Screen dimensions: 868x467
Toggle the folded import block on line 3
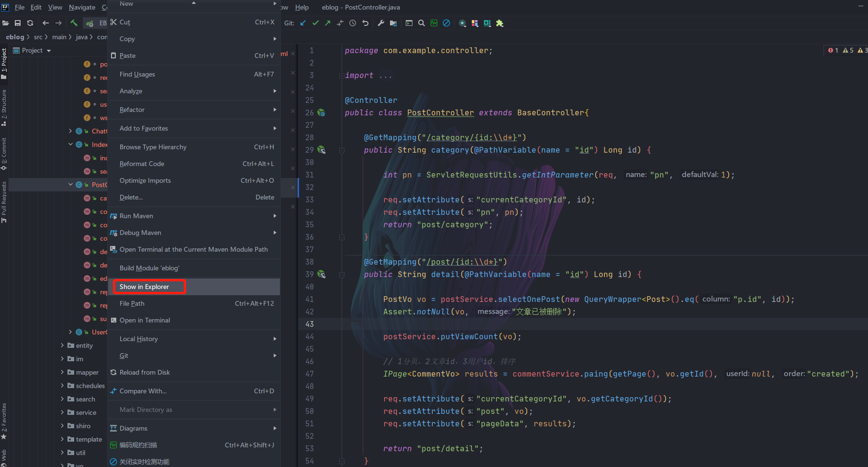[x=341, y=76]
